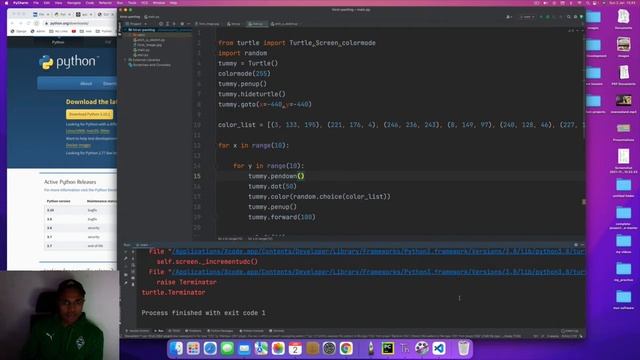Click 'Active Python Releases' heading in browser
This screenshot has width=640, height=360.
click(x=70, y=182)
